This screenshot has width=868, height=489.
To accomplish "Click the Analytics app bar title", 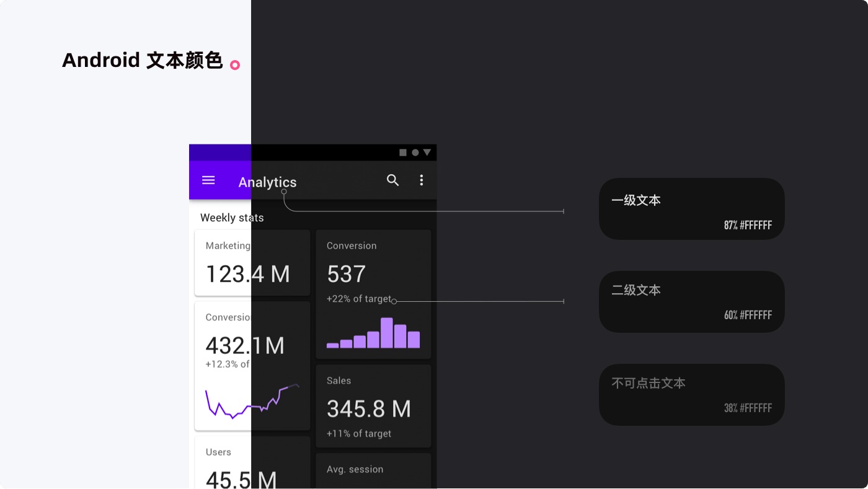I will pos(267,182).
